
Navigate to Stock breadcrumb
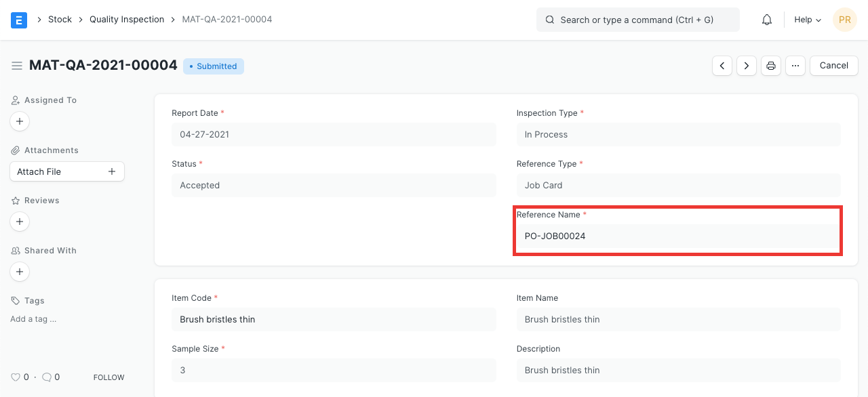60,20
